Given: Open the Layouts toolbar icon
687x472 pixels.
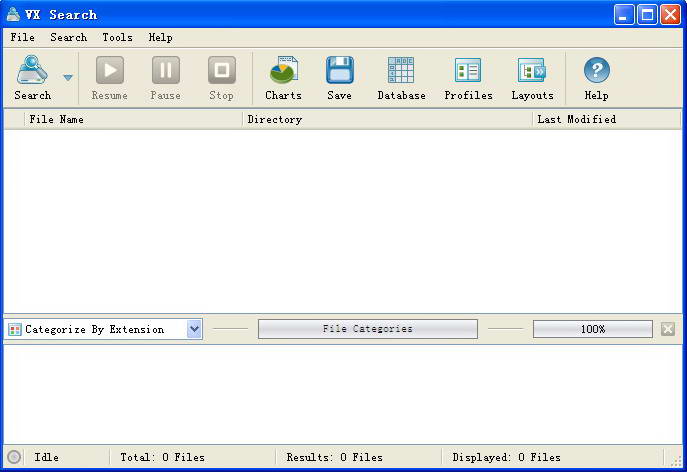Looking at the screenshot, I should pyautogui.click(x=532, y=78).
